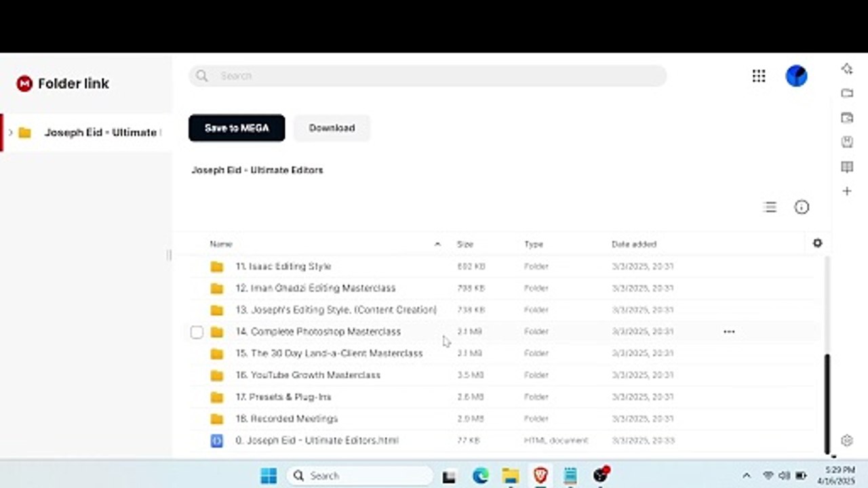Open Brave browser from taskbar
This screenshot has width=868, height=488.
click(x=540, y=476)
